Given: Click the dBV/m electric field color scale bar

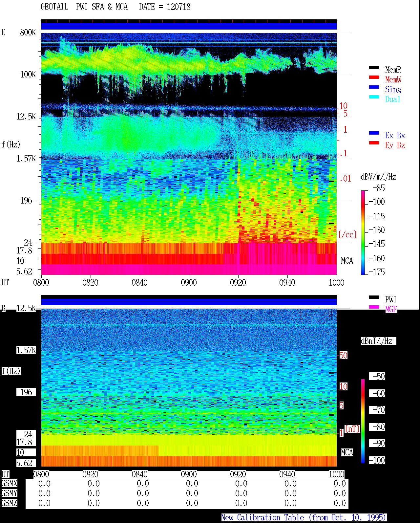Looking at the screenshot, I should [363, 232].
